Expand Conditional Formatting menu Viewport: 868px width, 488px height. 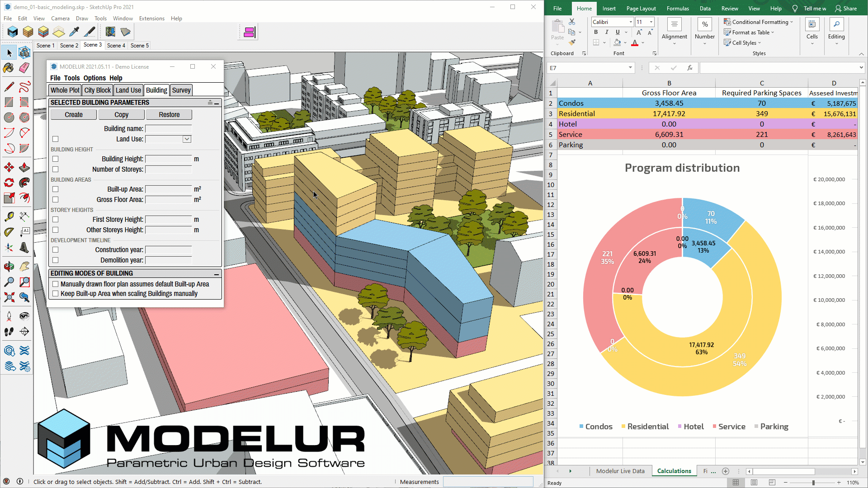[x=758, y=22]
